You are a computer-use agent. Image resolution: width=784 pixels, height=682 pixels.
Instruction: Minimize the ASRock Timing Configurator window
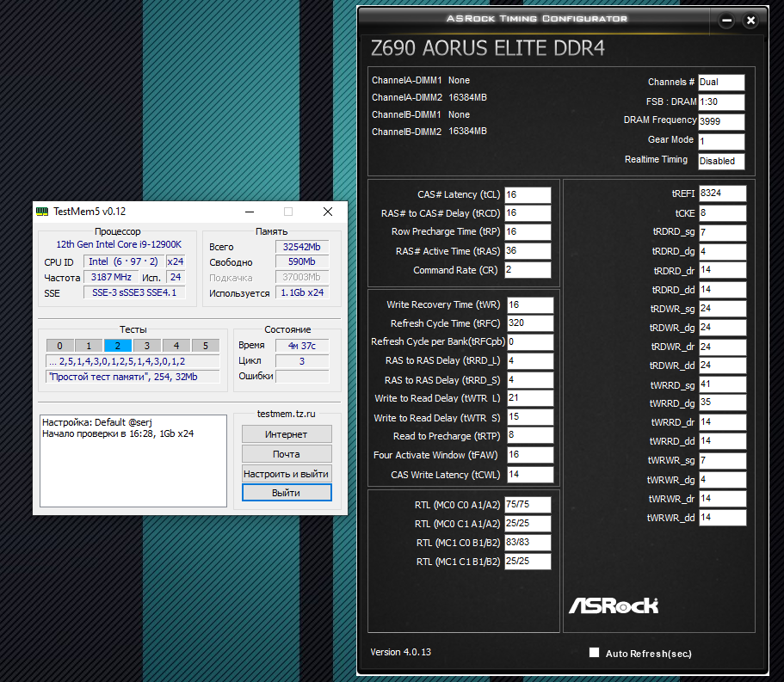(x=726, y=21)
